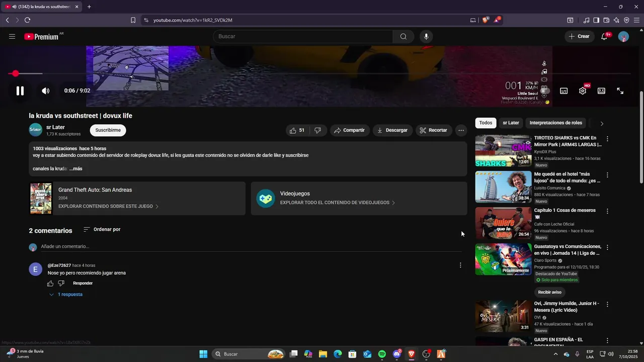Open sr Later channel avatar
This screenshot has width=644, height=362.
pos(36,130)
